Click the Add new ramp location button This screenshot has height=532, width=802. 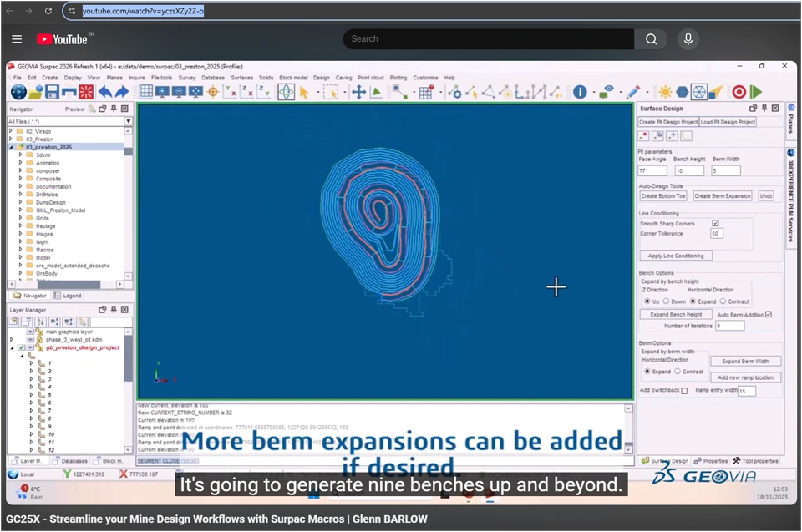click(745, 377)
